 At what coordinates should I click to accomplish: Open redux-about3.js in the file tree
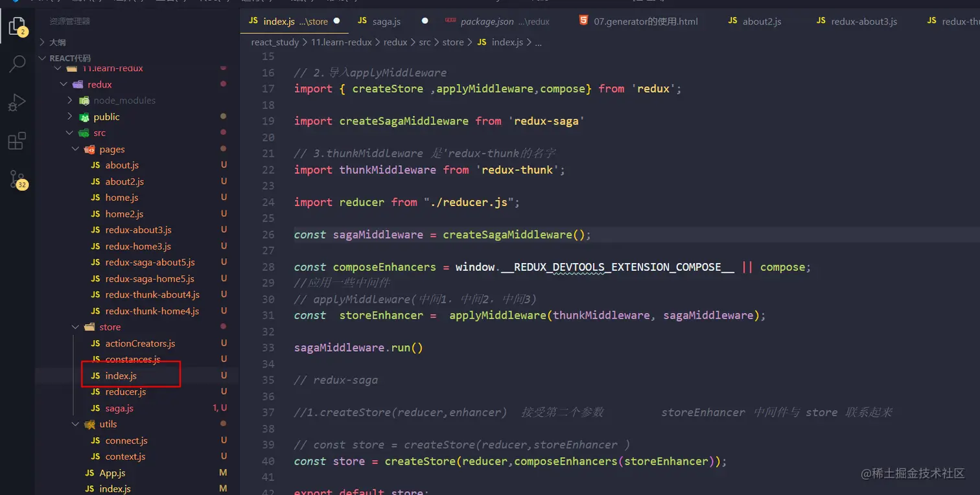coord(138,230)
